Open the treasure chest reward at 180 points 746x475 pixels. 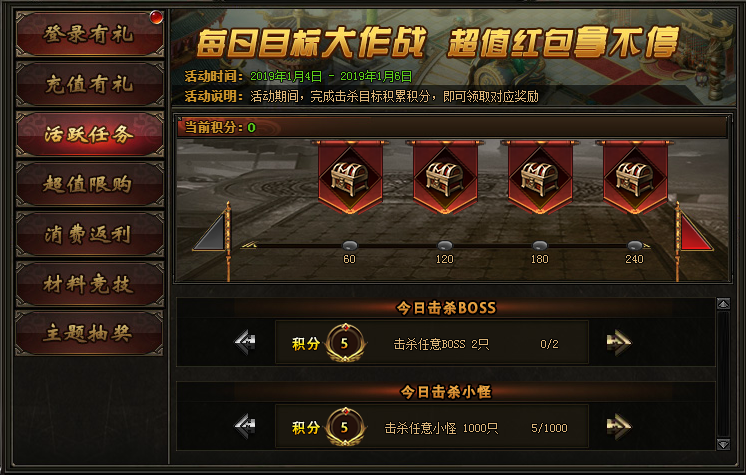(x=540, y=177)
